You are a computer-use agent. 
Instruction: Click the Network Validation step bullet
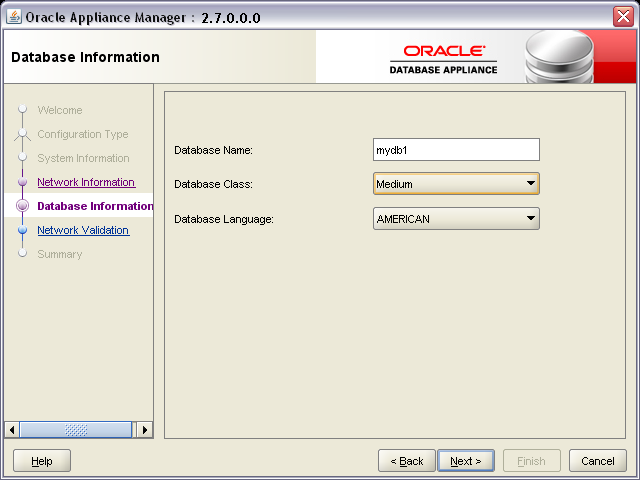(22, 230)
